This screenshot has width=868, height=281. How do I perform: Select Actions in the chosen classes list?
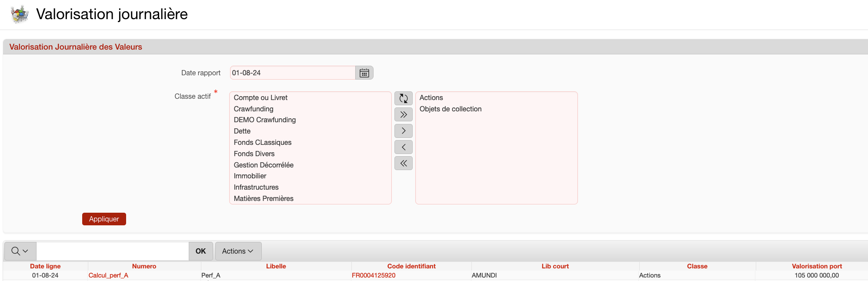[x=431, y=98]
